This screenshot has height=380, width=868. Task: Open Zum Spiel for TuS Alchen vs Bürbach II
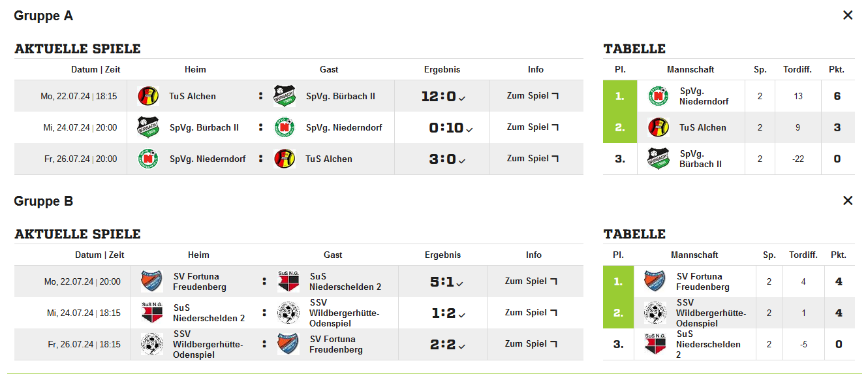click(x=533, y=95)
